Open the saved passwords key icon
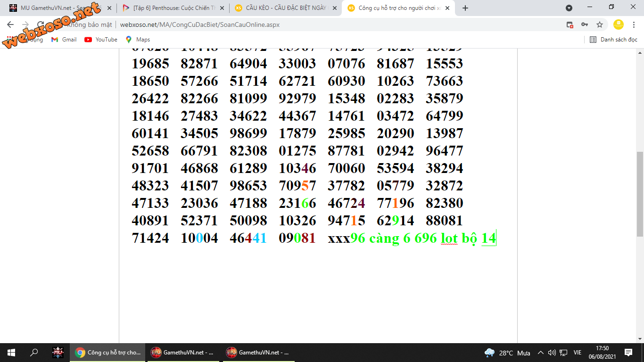The height and width of the screenshot is (362, 644). coord(585,25)
